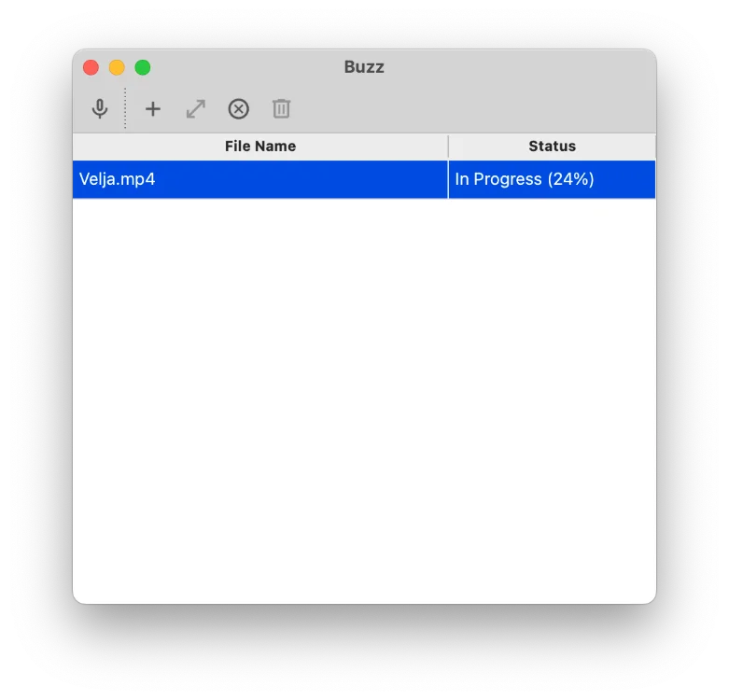Minimize the Buzz window with the yellow button
The width and height of the screenshot is (729, 700).
(x=117, y=67)
